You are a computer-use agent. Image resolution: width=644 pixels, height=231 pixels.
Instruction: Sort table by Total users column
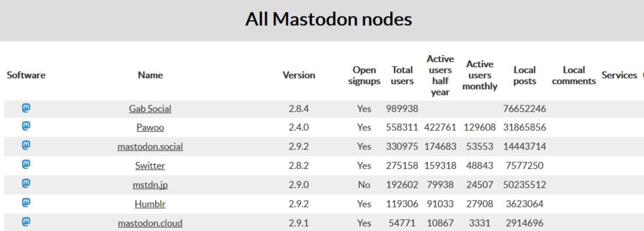coord(402,75)
